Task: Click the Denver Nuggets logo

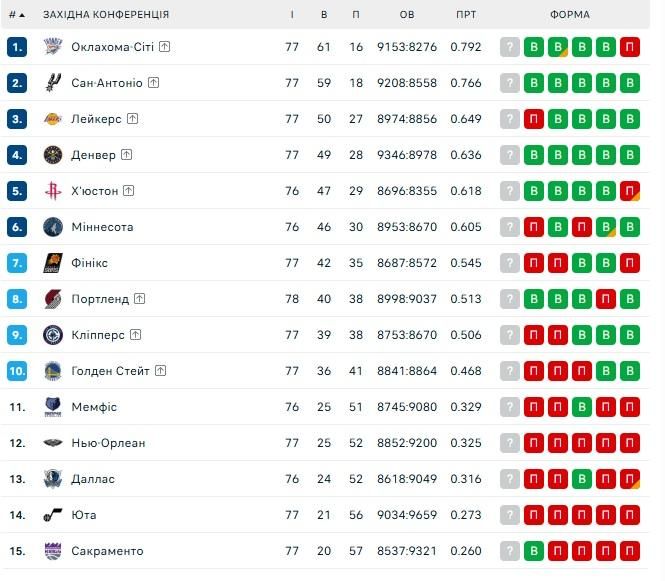Action: pyautogui.click(x=53, y=155)
